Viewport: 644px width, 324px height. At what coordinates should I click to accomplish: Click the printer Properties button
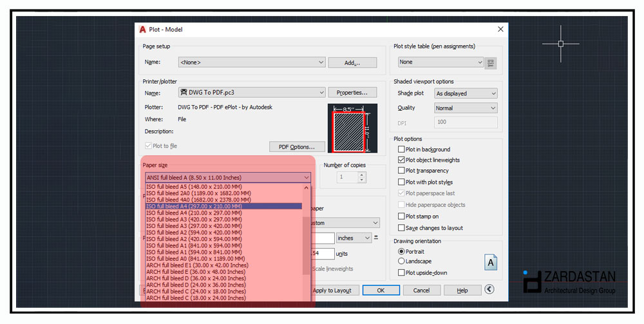[x=352, y=93]
